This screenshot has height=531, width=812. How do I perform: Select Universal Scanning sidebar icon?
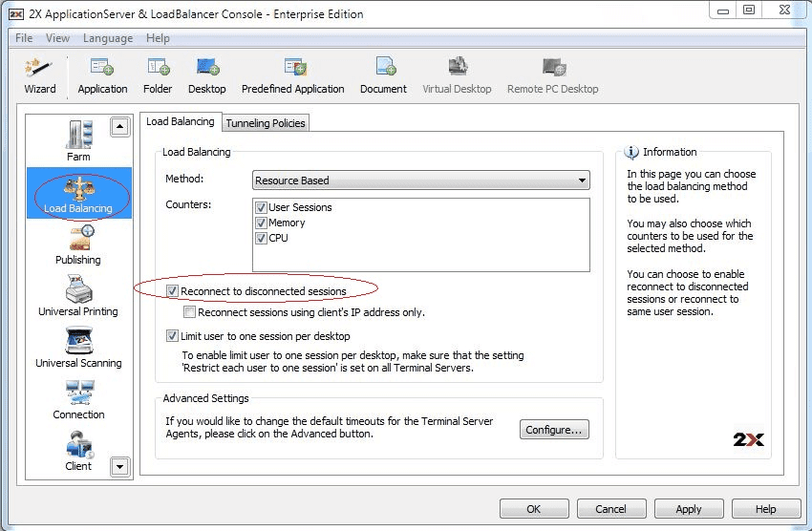pos(78,348)
